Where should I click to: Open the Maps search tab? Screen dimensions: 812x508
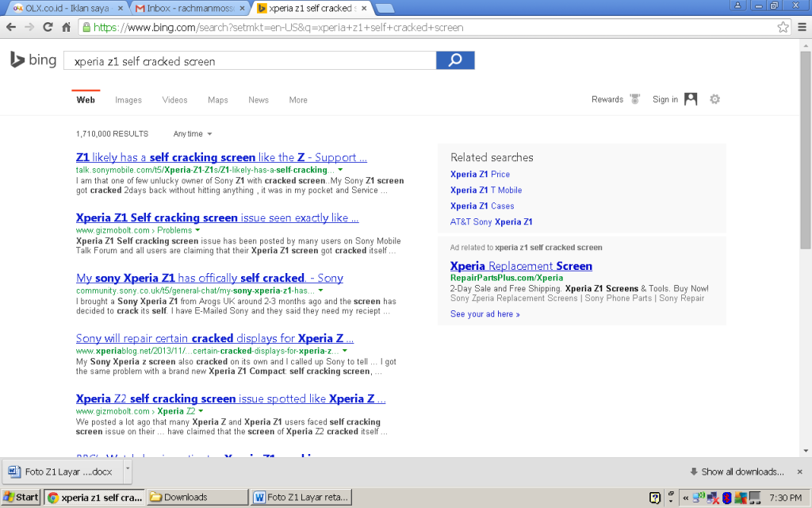point(217,100)
